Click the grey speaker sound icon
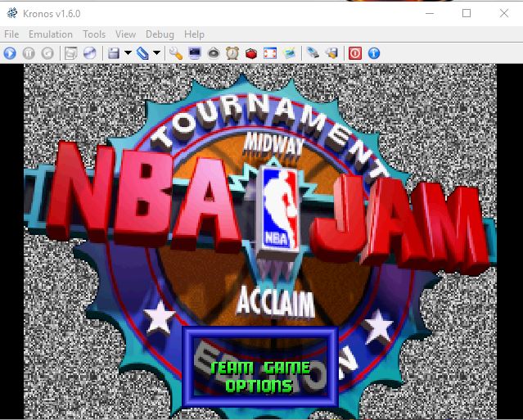This screenshot has width=523, height=420. (x=214, y=53)
